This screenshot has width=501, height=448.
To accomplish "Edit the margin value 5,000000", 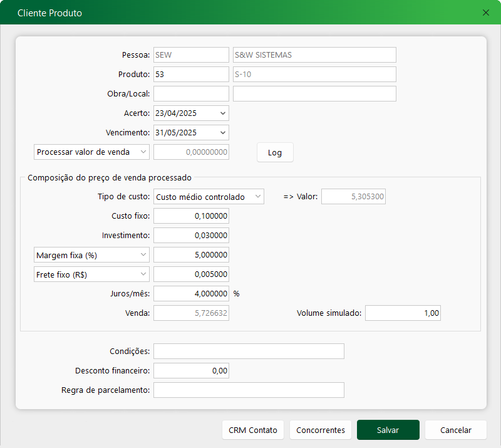I will (x=191, y=255).
